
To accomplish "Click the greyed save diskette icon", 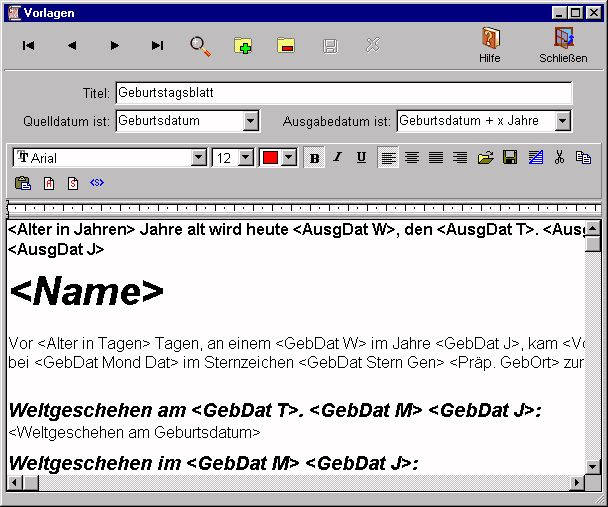I will [x=330, y=46].
